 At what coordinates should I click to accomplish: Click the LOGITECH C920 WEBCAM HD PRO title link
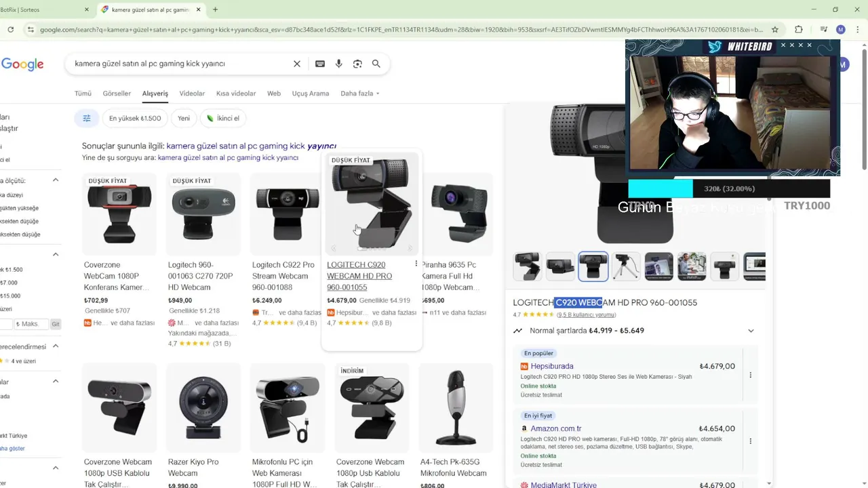point(359,276)
